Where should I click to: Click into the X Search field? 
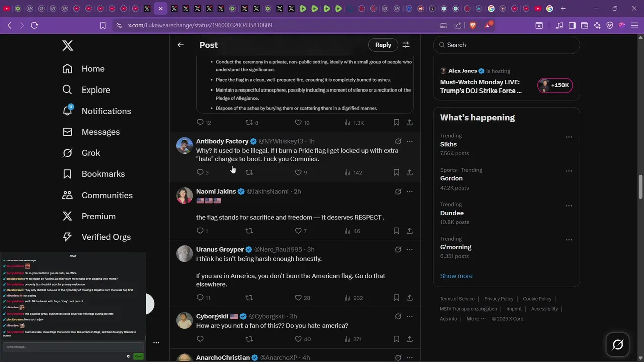[x=506, y=45]
